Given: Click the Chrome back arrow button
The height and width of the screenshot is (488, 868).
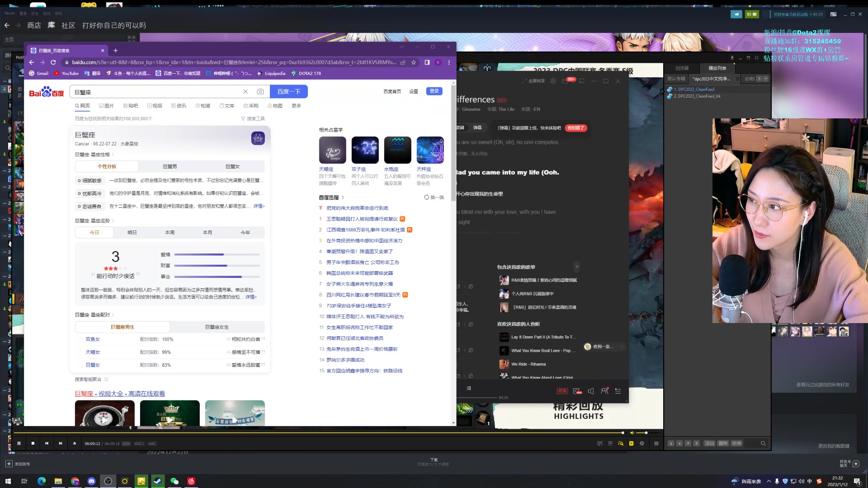Looking at the screenshot, I should 31,62.
